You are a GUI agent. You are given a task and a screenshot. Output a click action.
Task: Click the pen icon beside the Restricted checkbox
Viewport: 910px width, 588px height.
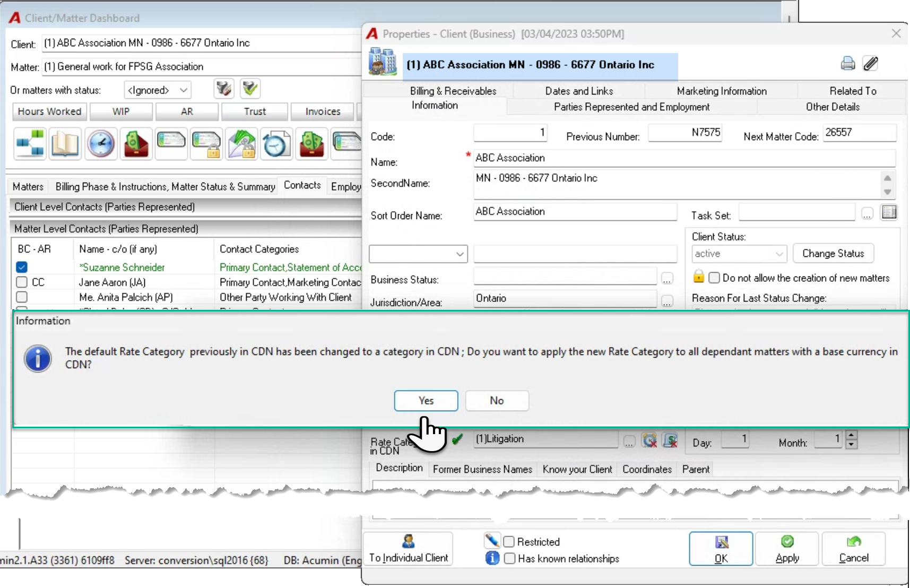(x=492, y=541)
